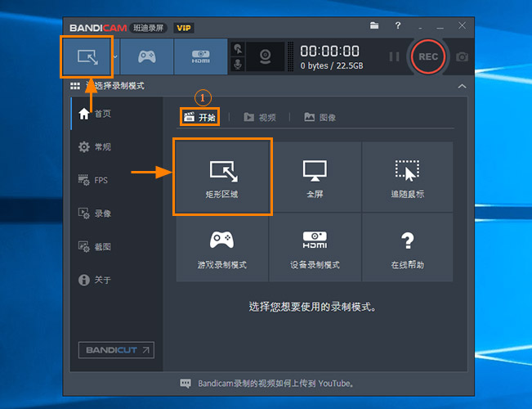The width and height of the screenshot is (532, 409).
Task: Toggle the microphone recording icon
Action: coord(238,64)
